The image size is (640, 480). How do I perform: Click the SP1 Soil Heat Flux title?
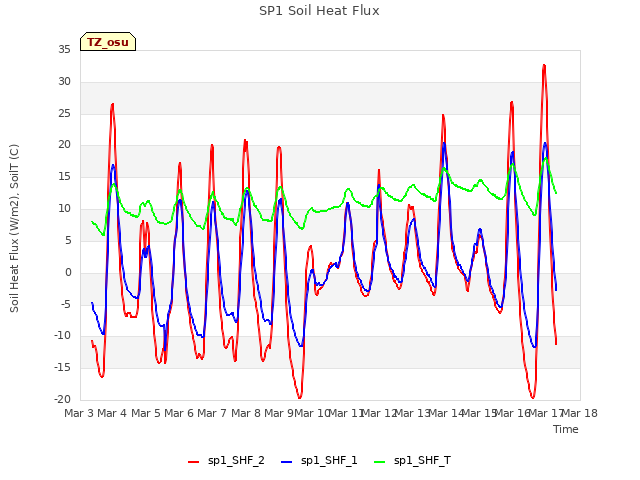319,11
